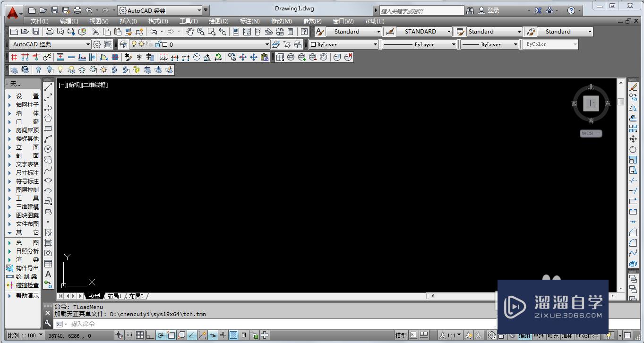Open the 标注(N) menu
644x343 pixels.
[x=249, y=21]
